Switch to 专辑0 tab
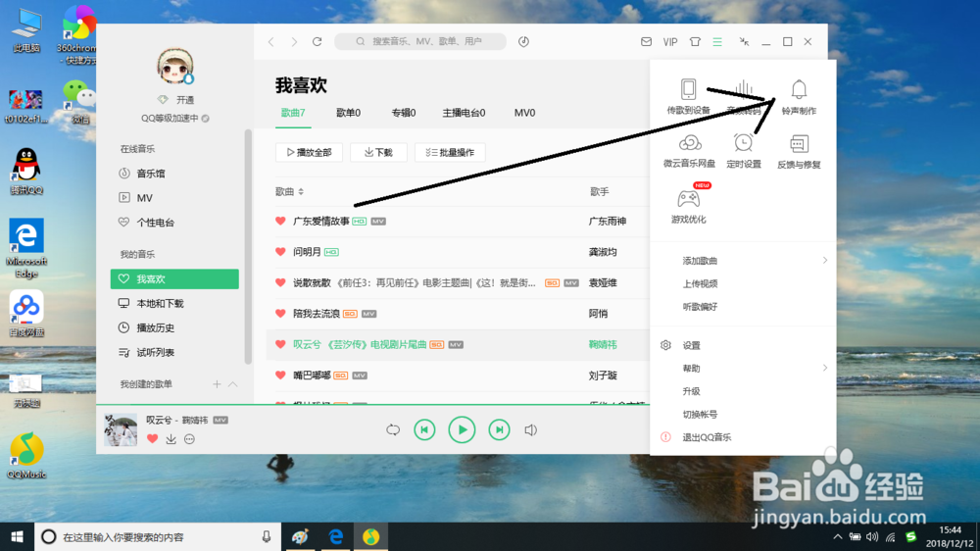This screenshot has width=980, height=551. tap(403, 113)
